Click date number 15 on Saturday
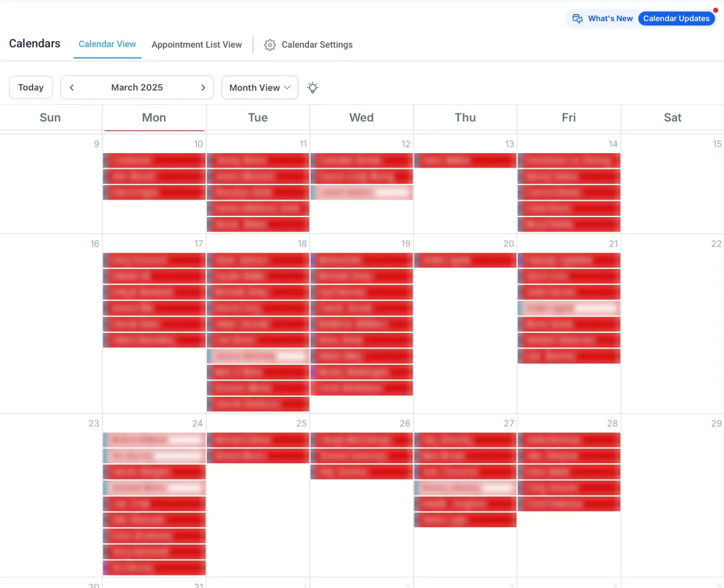 (x=717, y=144)
